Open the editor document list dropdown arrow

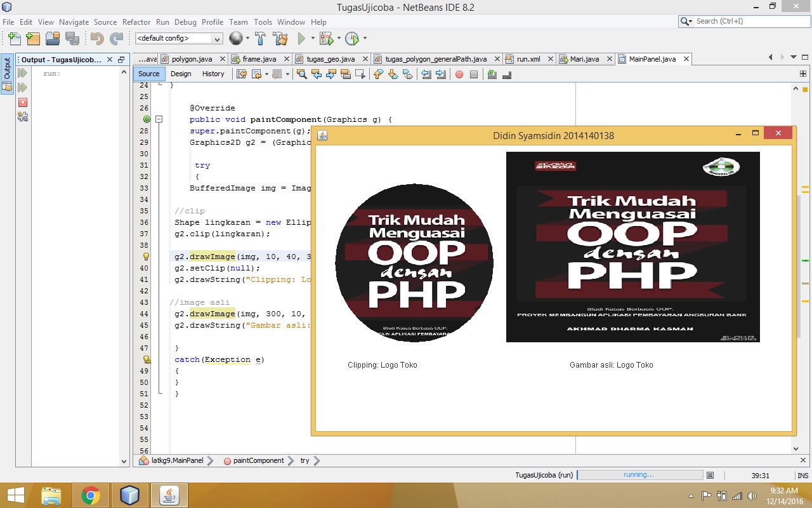coord(794,58)
